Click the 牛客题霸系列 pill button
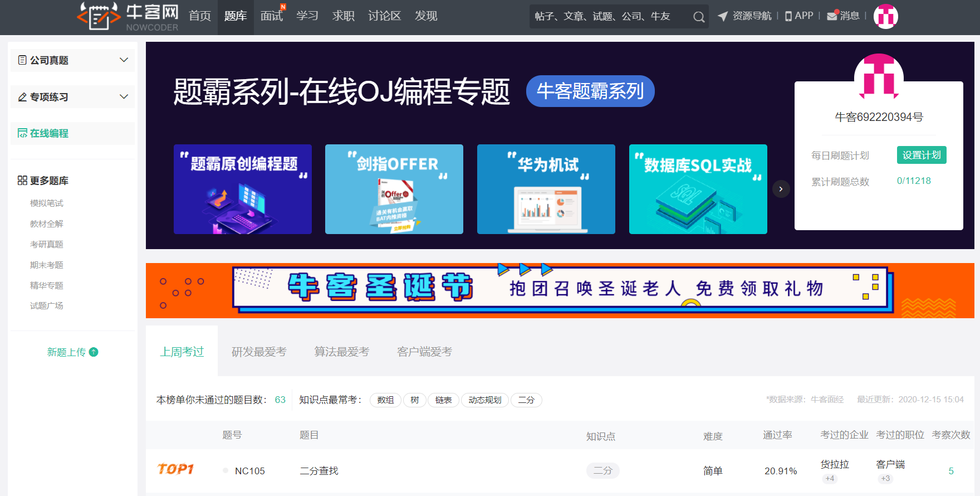Screen dimensions: 980x496 (x=590, y=91)
